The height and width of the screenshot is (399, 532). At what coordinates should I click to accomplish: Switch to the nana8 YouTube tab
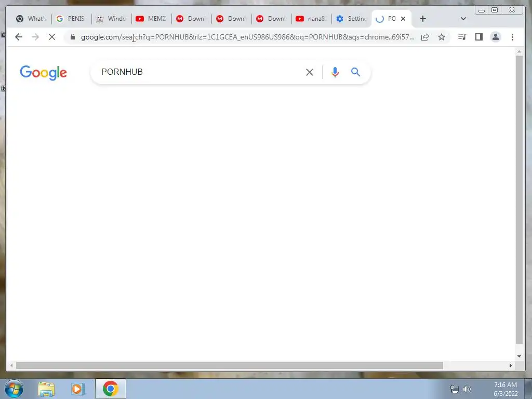pos(312,19)
